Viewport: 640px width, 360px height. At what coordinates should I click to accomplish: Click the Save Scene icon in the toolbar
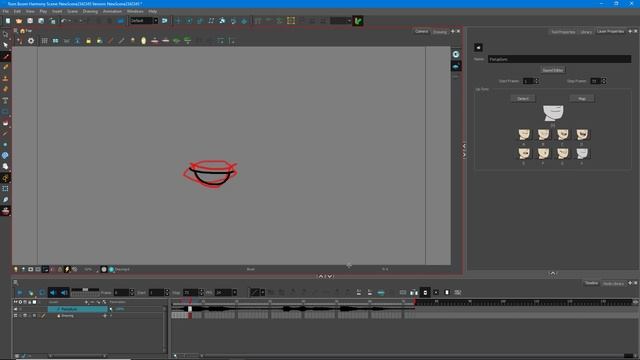click(30, 21)
